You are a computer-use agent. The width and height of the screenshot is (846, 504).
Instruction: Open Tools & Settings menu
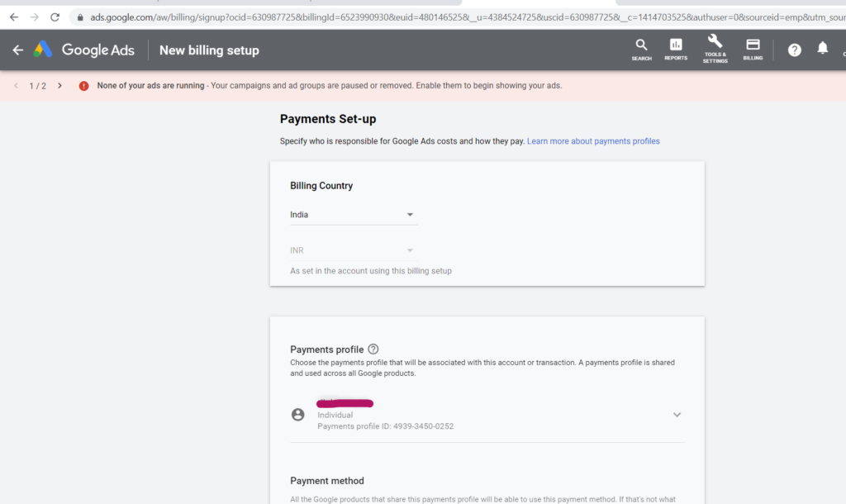click(715, 49)
